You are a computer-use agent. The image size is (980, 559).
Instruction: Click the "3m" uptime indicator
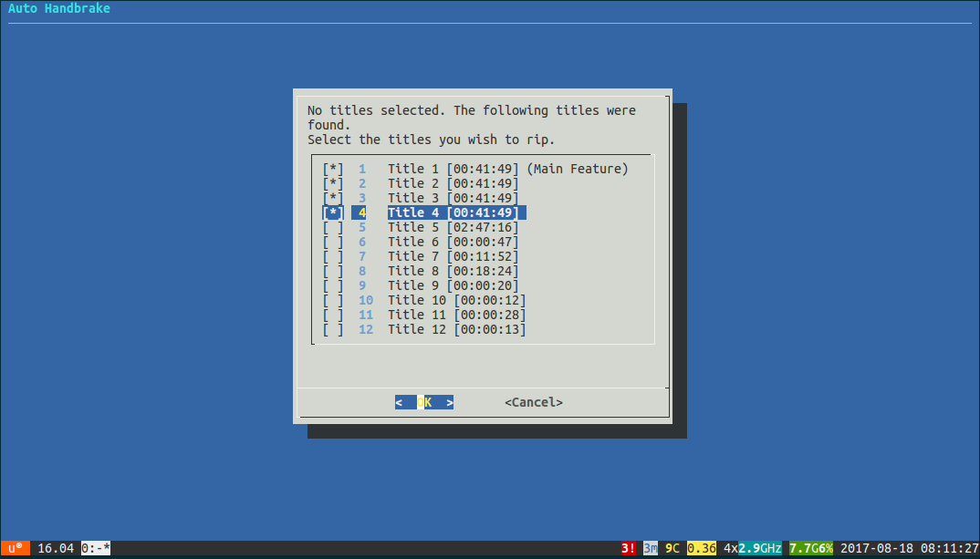point(650,548)
